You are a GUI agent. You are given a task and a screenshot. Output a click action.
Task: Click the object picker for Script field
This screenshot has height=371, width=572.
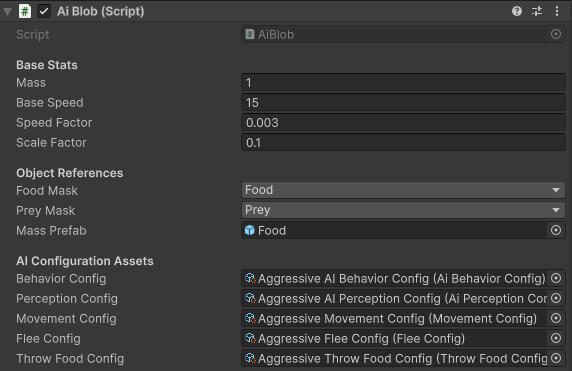pos(556,34)
